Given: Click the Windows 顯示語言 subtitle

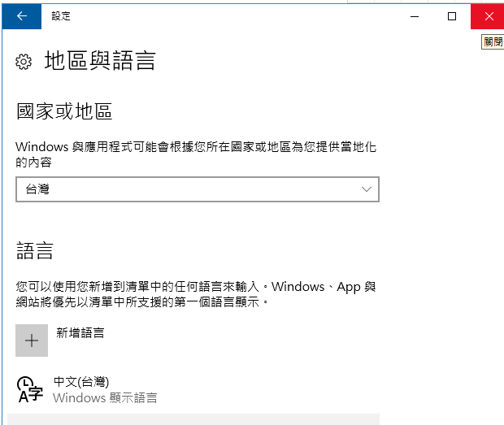Looking at the screenshot, I should click(105, 397).
